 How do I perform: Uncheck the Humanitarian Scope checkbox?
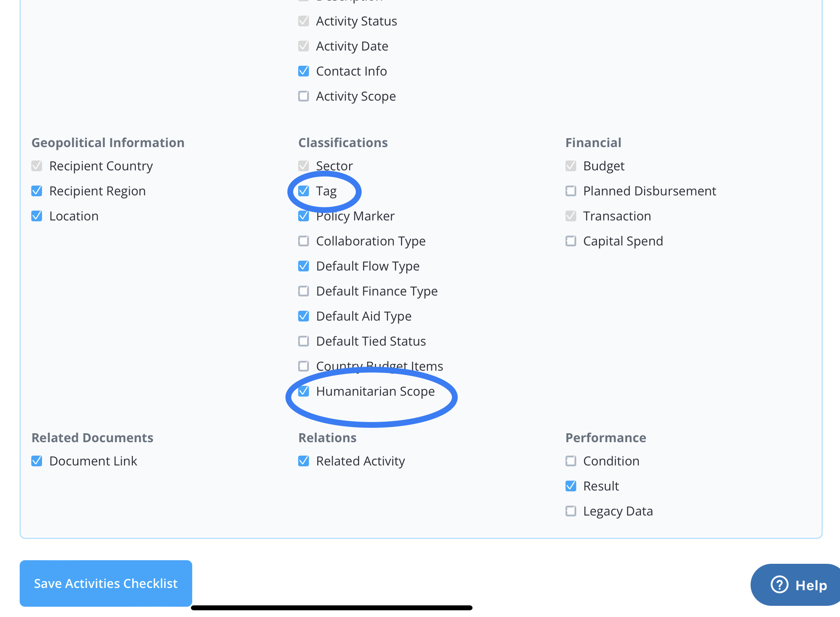(304, 391)
